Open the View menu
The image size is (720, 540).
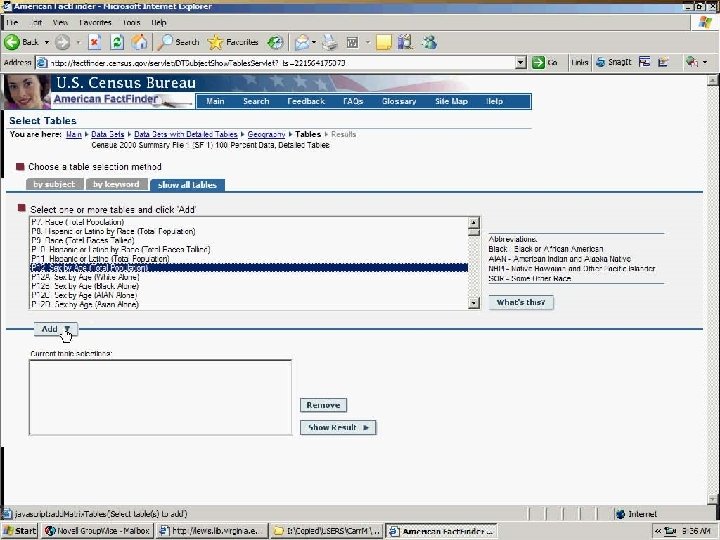60,22
